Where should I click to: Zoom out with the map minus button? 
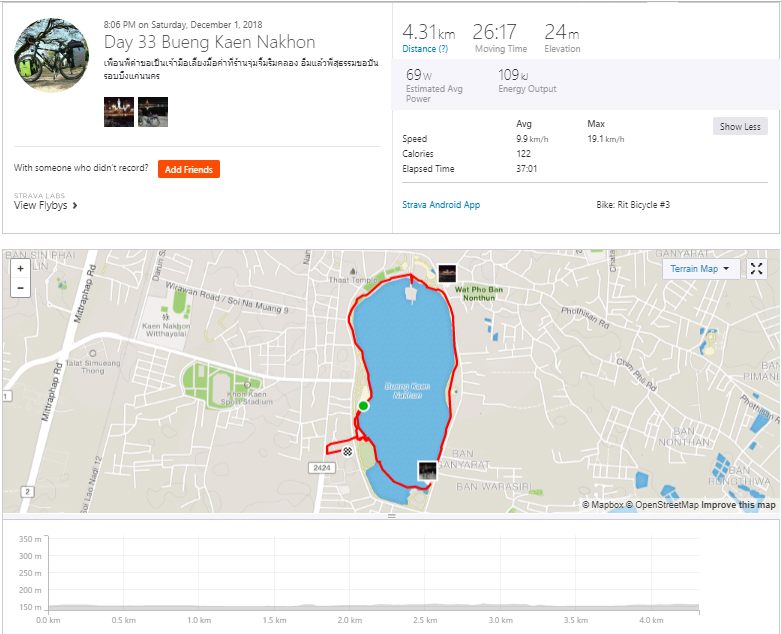coord(20,288)
